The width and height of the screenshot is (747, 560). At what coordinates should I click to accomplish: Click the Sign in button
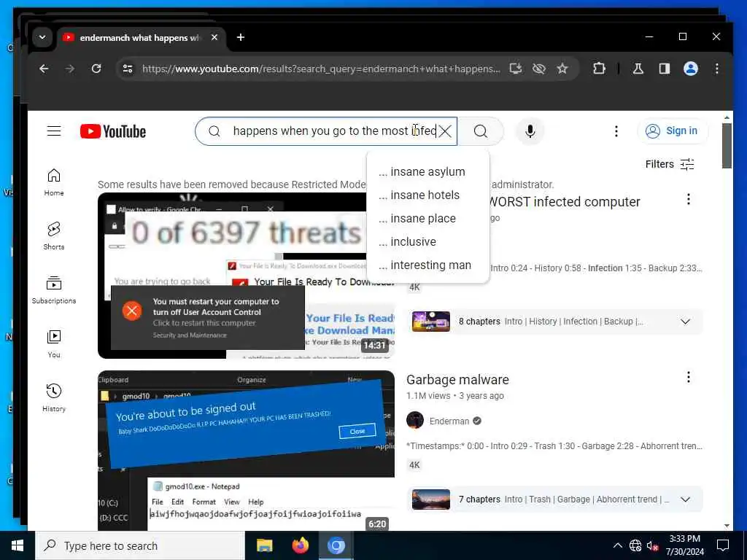[x=673, y=131]
